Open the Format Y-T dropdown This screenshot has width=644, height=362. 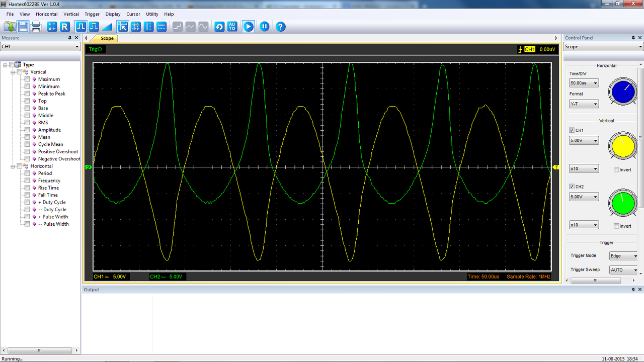[584, 104]
